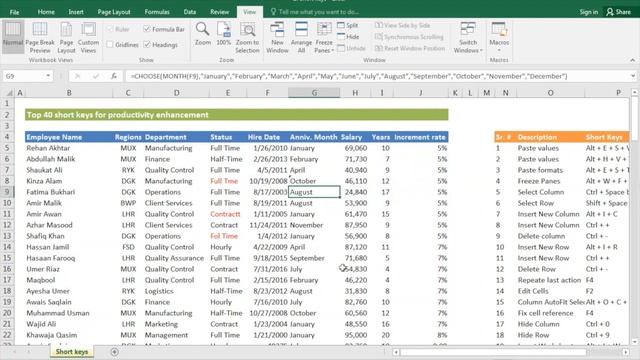Open the Zoom dialog
Screen dimensions: 640x360
202,34
